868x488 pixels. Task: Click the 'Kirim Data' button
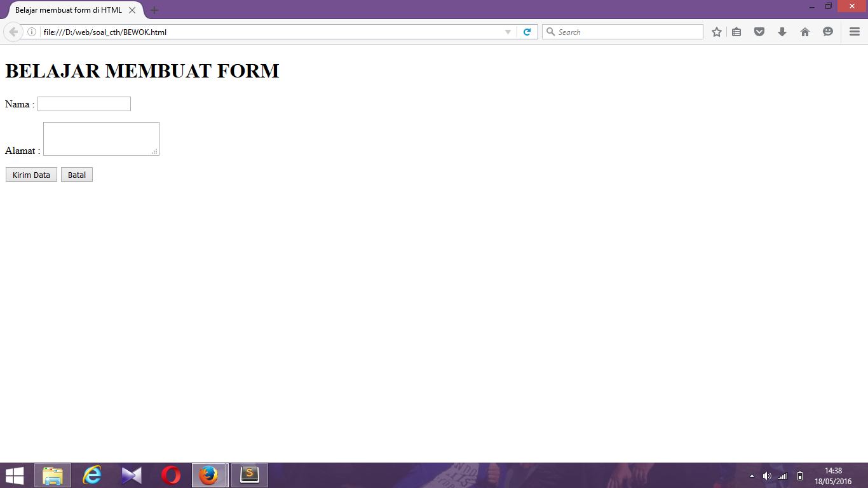[x=31, y=174]
